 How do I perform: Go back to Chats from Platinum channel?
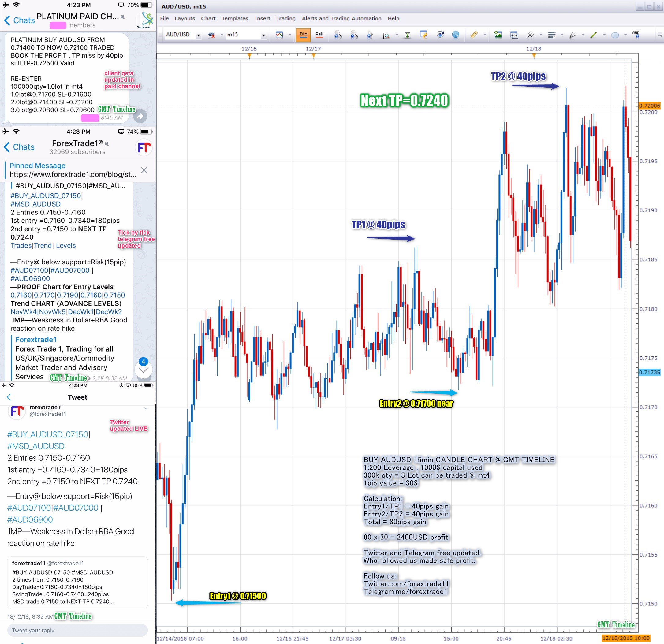click(x=19, y=20)
